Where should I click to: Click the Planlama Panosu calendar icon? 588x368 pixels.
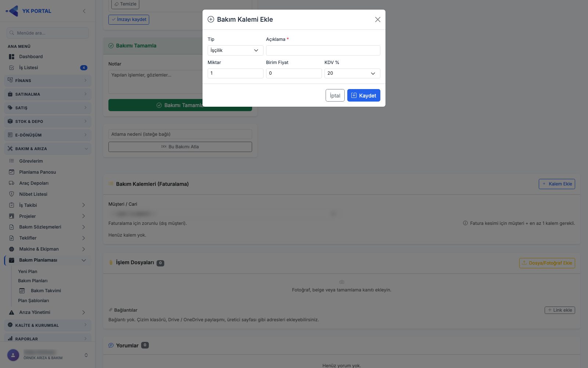11,172
